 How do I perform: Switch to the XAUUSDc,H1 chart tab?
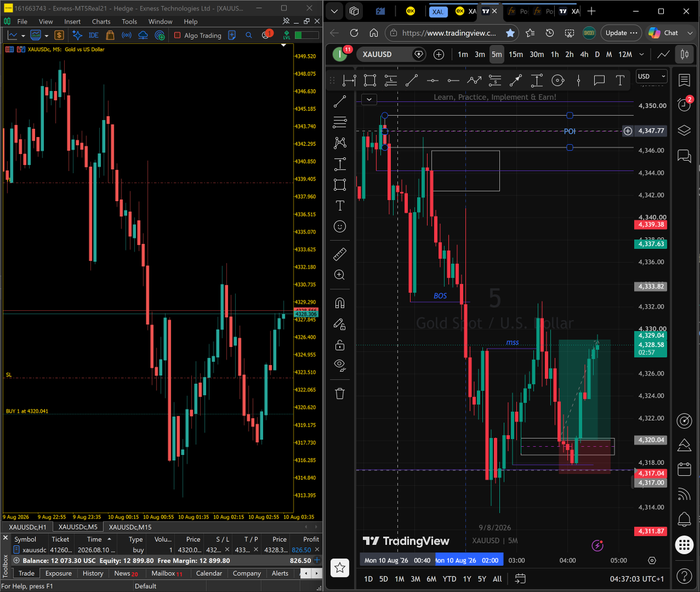[27, 527]
